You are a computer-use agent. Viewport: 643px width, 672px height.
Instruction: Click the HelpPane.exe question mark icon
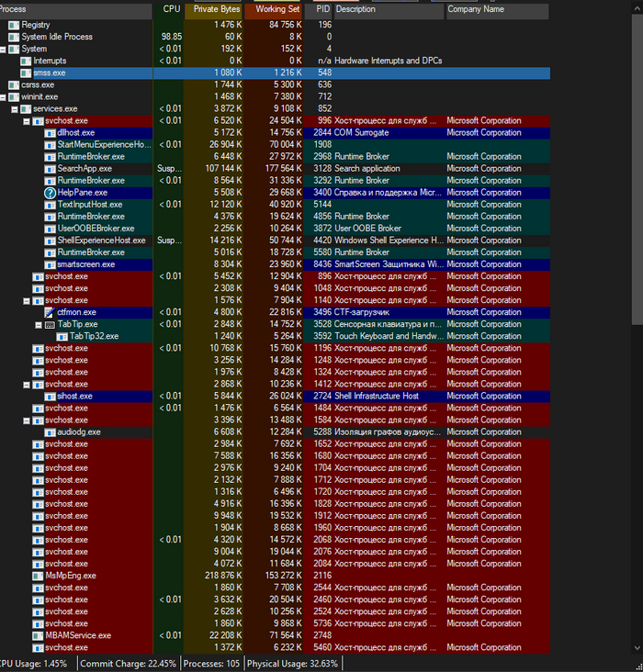pyautogui.click(x=50, y=193)
